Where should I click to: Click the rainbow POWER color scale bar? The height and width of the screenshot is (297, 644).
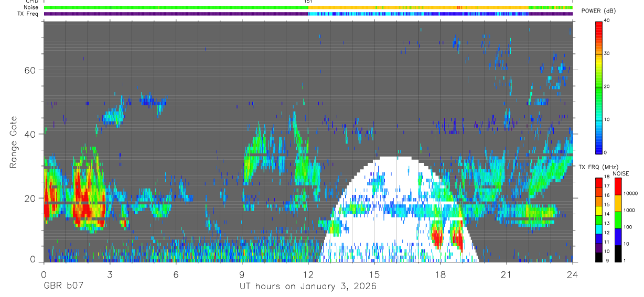(598, 87)
